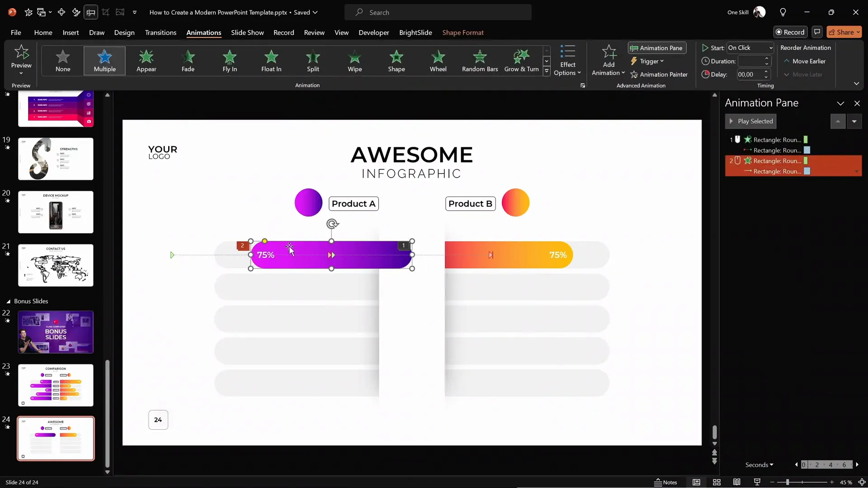This screenshot has height=488, width=868.
Task: Click the Delay value field
Action: pyautogui.click(x=750, y=75)
